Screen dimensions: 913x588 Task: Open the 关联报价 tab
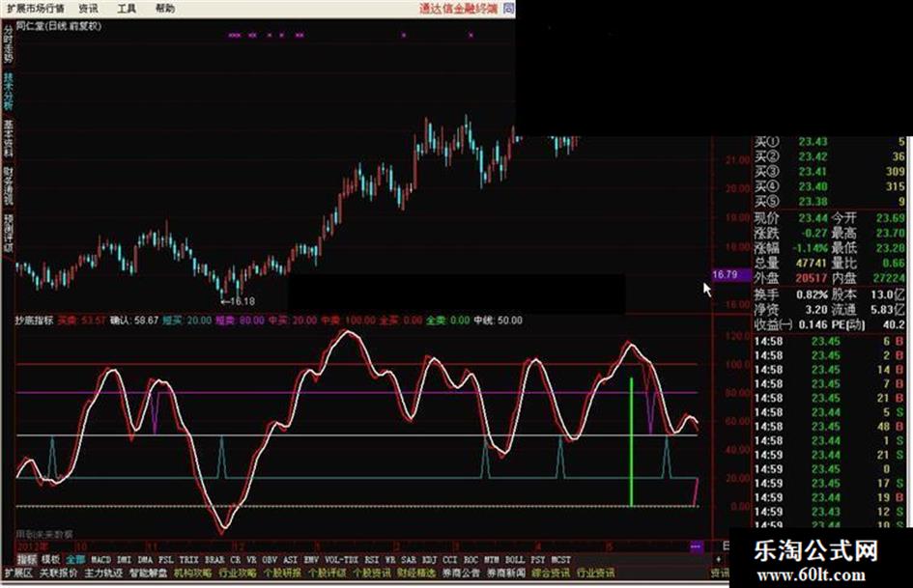58,573
